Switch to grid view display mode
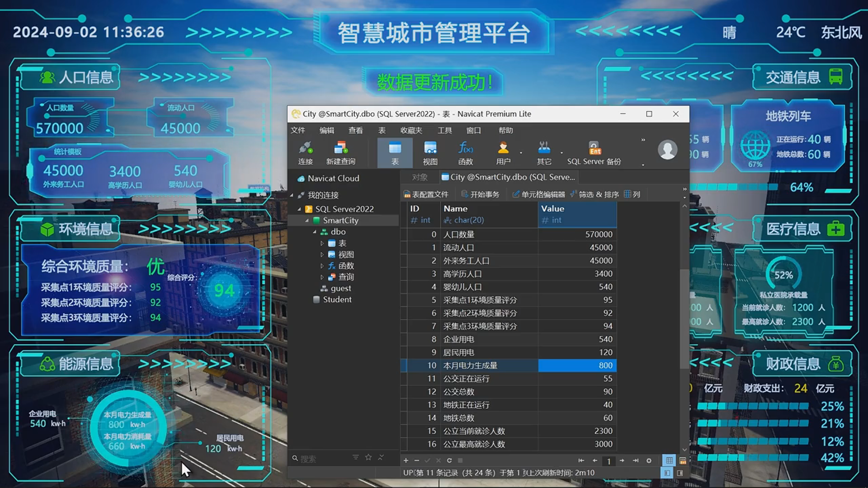Viewport: 868px width, 488px height. [669, 460]
